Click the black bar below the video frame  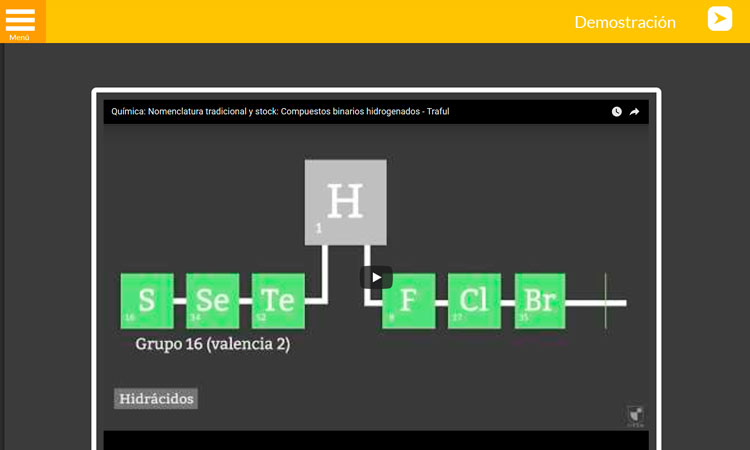[x=376, y=440]
